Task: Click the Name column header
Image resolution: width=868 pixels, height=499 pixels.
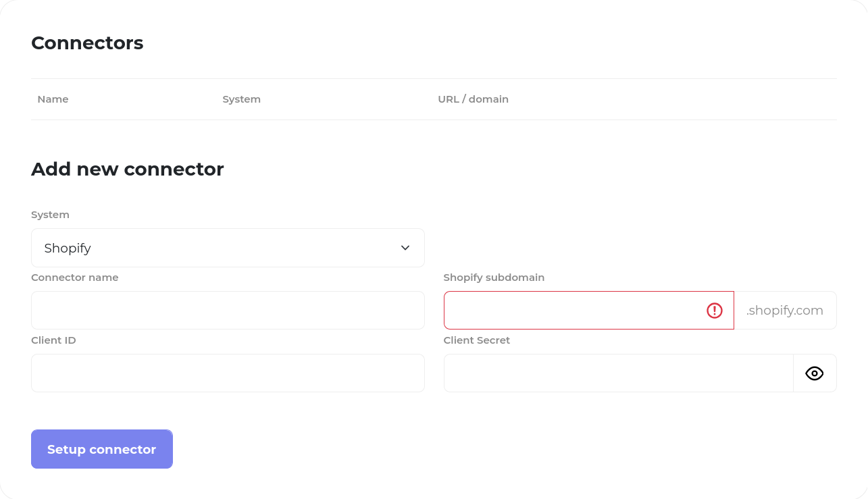Action: tap(53, 99)
